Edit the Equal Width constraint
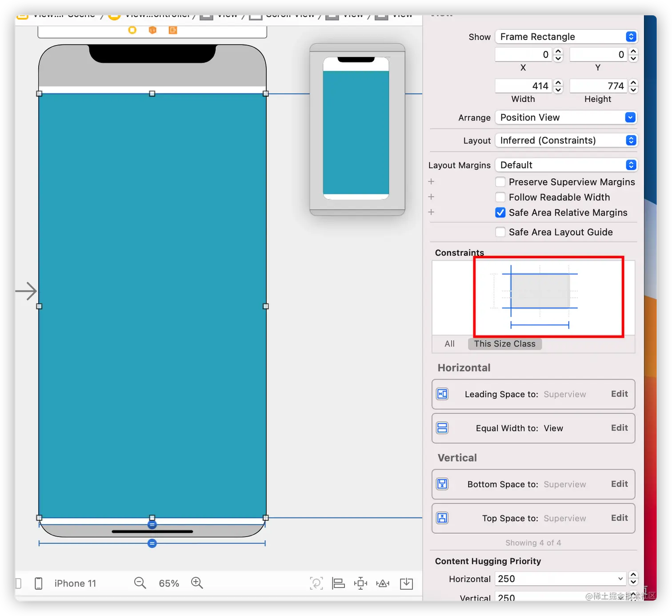The width and height of the screenshot is (672, 616). click(x=619, y=428)
